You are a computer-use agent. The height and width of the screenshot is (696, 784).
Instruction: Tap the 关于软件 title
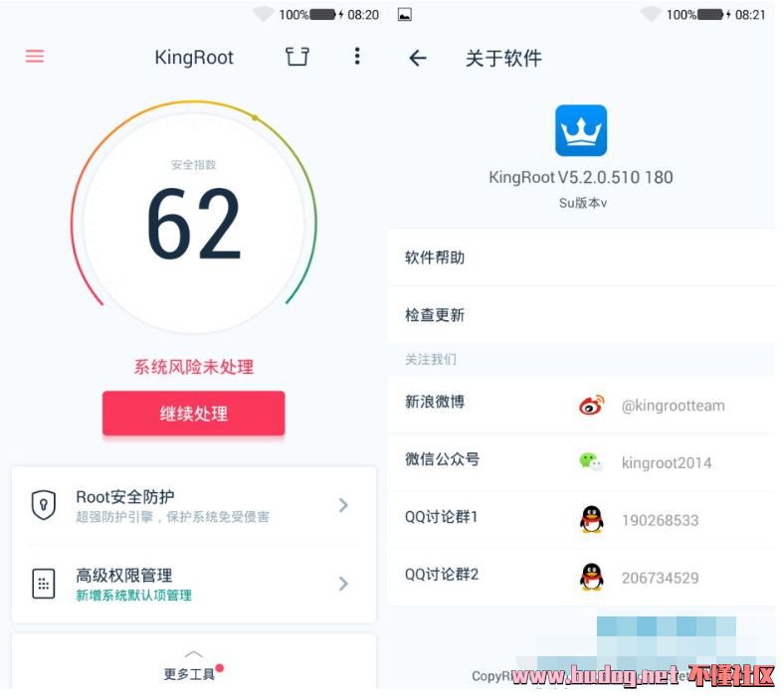pyautogui.click(x=503, y=58)
